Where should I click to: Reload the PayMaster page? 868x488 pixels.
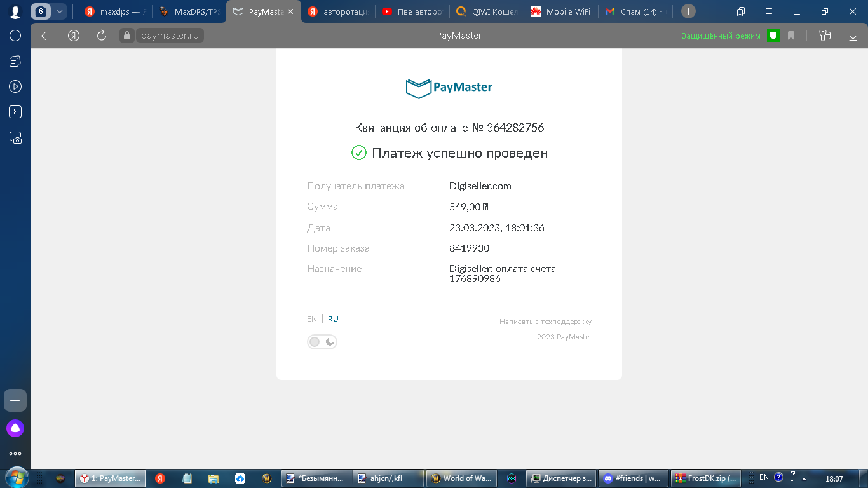[x=102, y=36]
